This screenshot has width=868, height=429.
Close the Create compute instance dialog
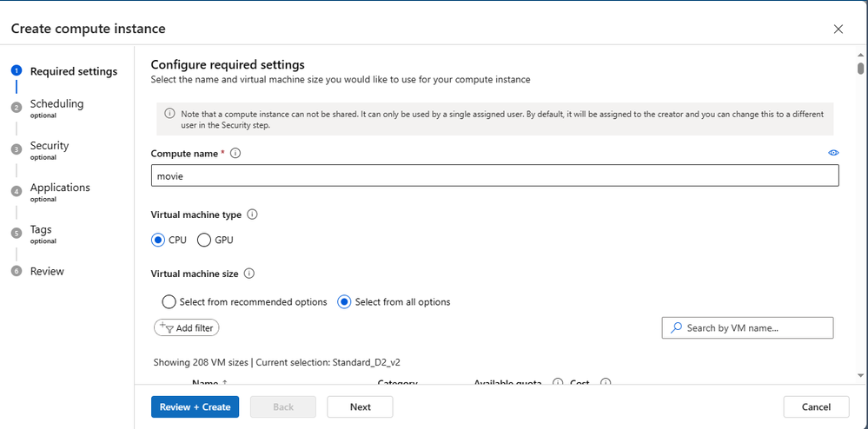coord(838,29)
